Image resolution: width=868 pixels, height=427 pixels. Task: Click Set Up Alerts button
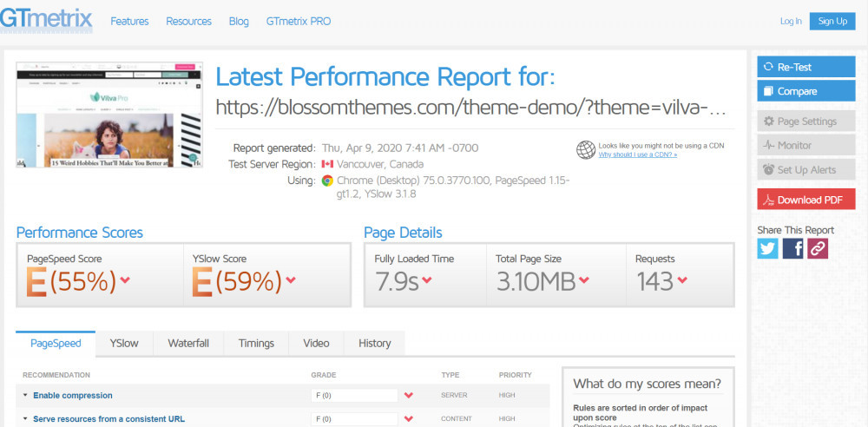(x=806, y=170)
